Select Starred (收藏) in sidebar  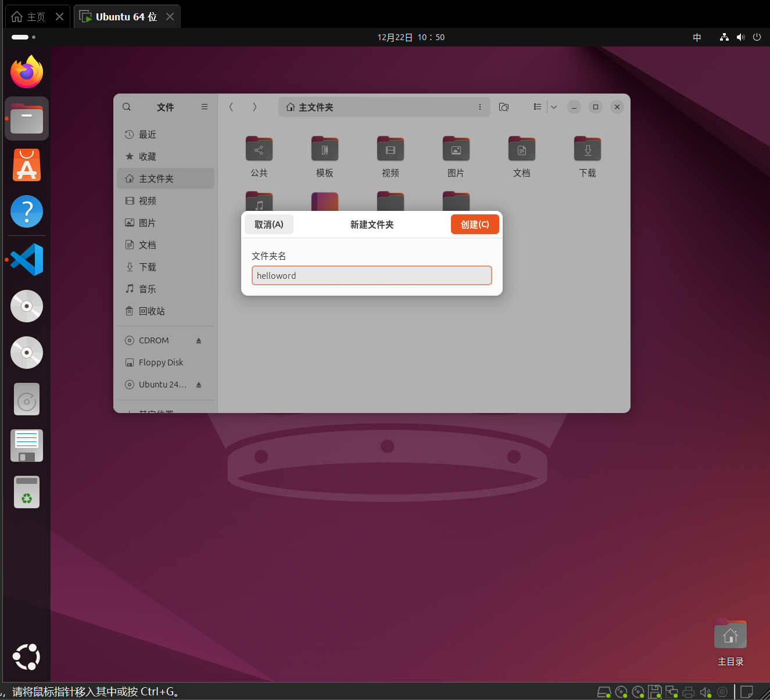166,156
